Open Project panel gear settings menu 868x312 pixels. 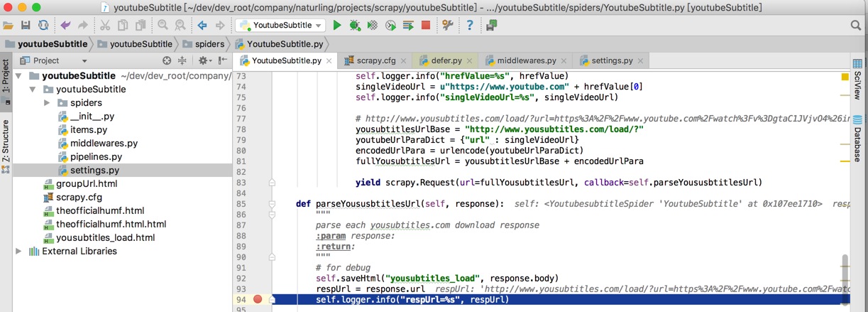tap(204, 61)
